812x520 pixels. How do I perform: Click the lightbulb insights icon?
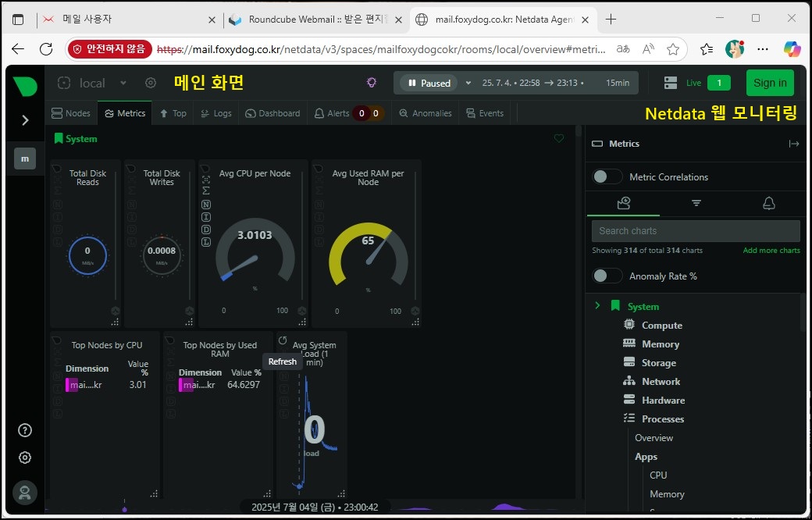click(x=372, y=82)
